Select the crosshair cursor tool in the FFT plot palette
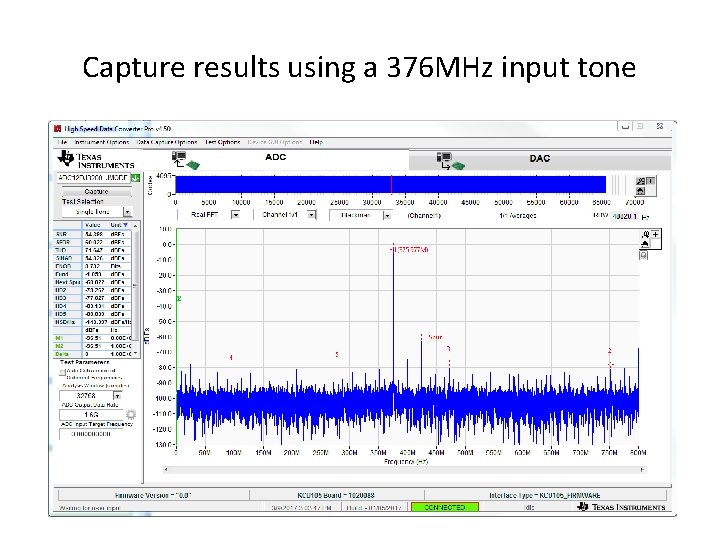The height and width of the screenshot is (540, 720). click(x=656, y=234)
